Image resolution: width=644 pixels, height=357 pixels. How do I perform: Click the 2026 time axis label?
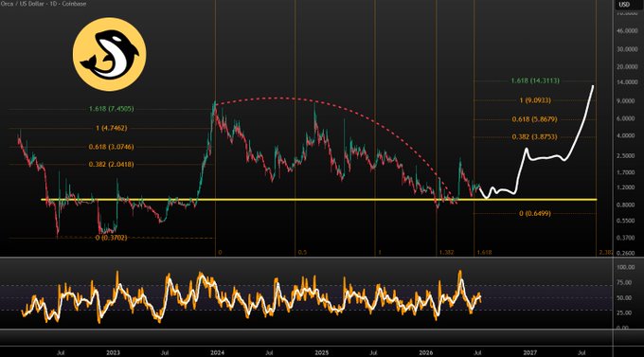tap(426, 352)
